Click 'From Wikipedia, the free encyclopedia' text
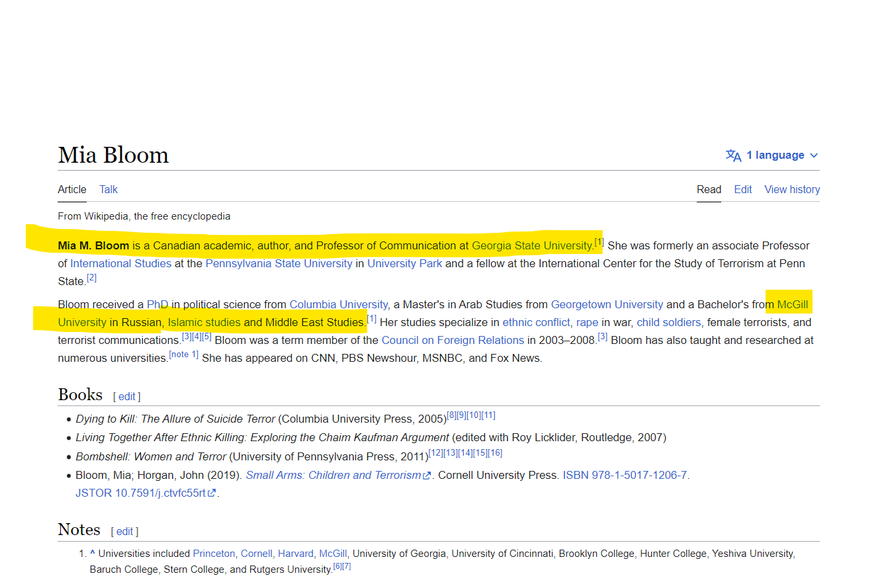The image size is (890, 588). [144, 216]
